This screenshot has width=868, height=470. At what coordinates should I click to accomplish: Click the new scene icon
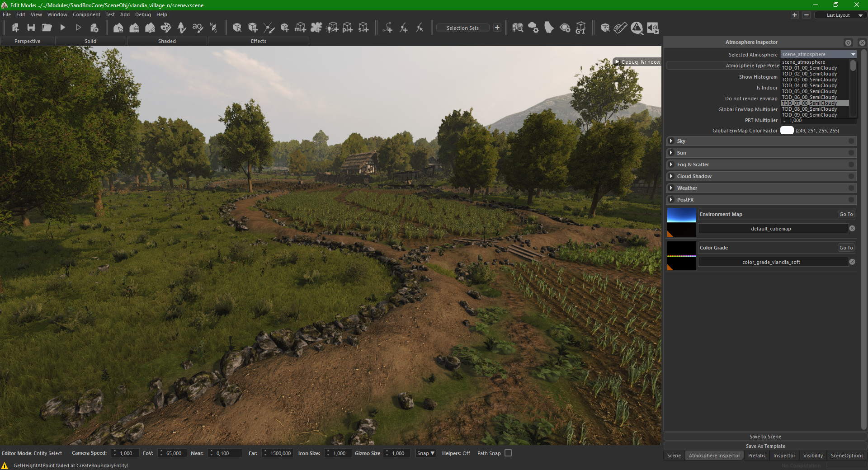15,28
